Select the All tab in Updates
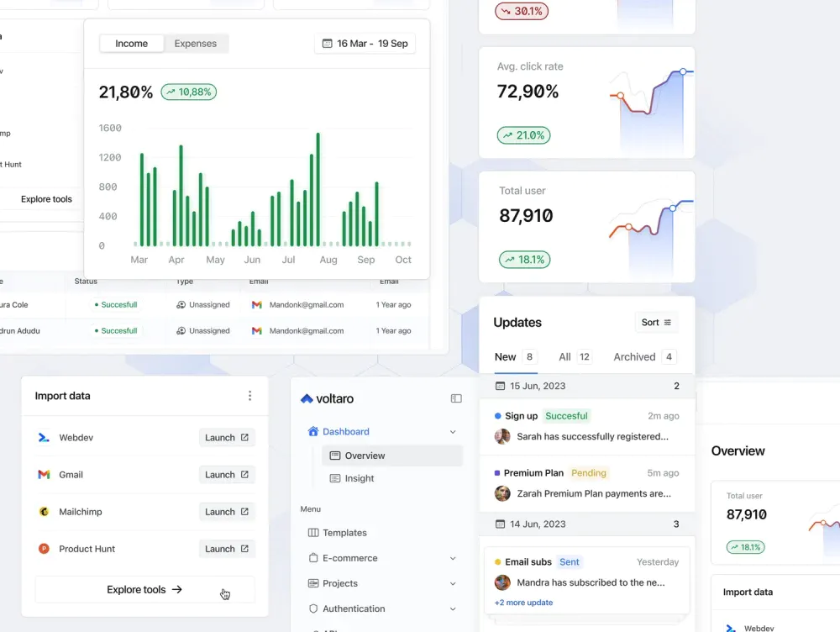This screenshot has height=632, width=840. pos(575,357)
